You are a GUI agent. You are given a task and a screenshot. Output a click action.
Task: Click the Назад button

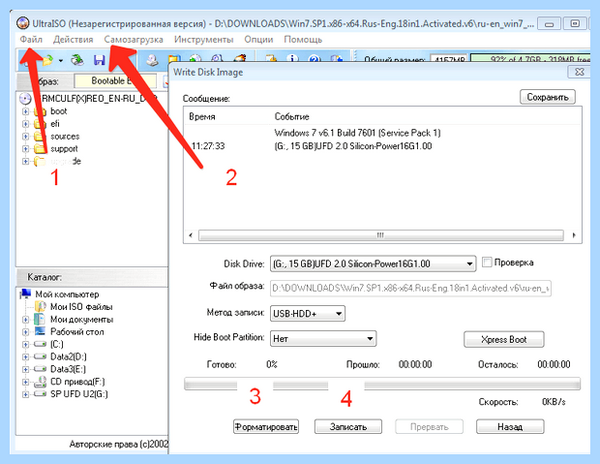coord(510,427)
